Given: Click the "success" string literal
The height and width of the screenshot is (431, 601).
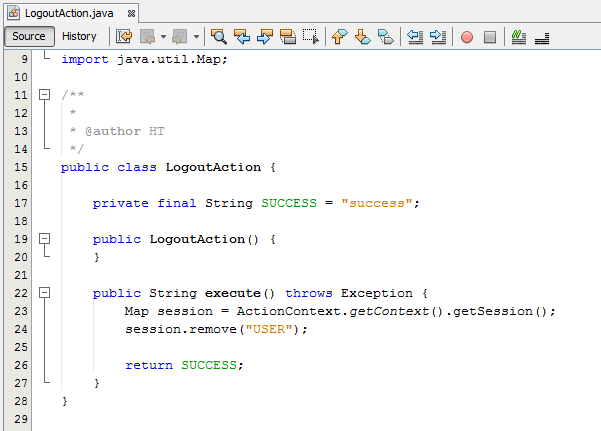Looking at the screenshot, I should pyautogui.click(x=377, y=203).
